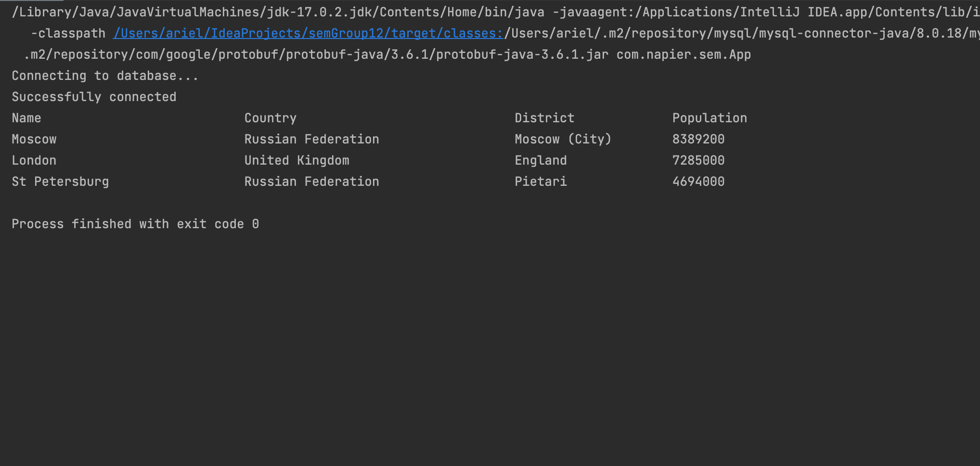This screenshot has height=466, width=980.
Task: Click the 'Successfully connected' message
Action: point(94,97)
